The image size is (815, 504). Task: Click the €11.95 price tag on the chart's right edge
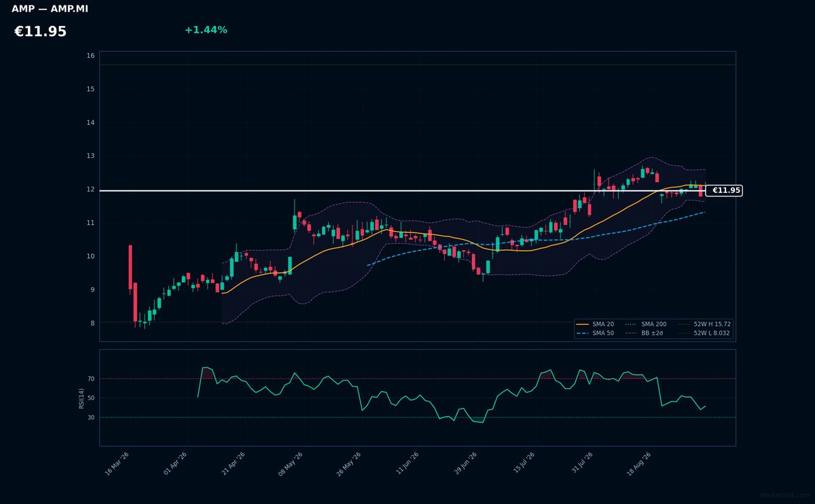tap(724, 191)
